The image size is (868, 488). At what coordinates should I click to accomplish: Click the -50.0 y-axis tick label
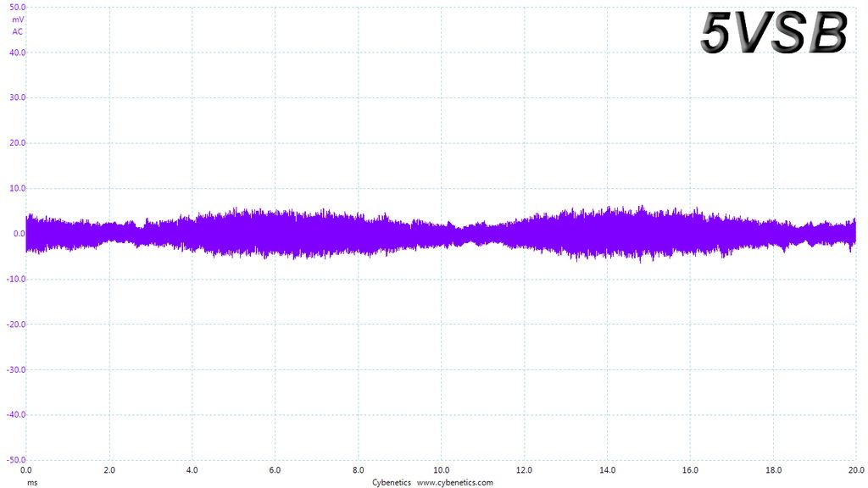tap(16, 460)
